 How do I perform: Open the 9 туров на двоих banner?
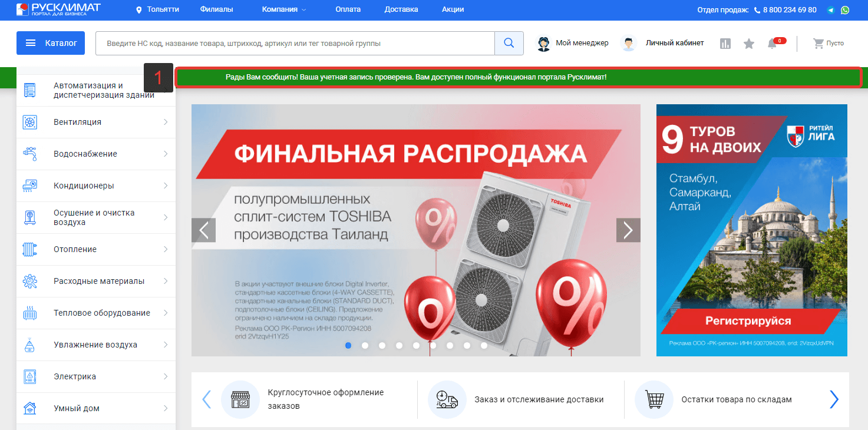click(752, 230)
